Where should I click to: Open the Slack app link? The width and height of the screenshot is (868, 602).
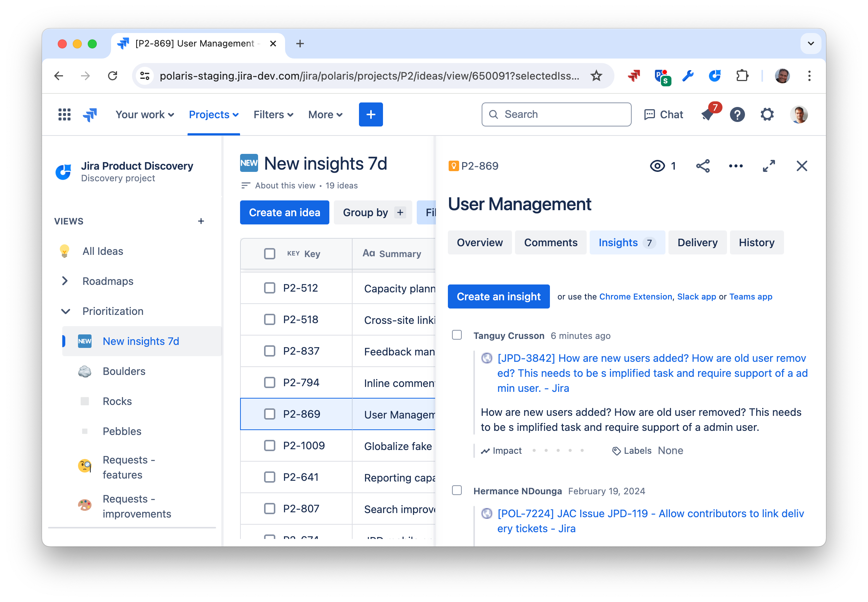click(696, 296)
